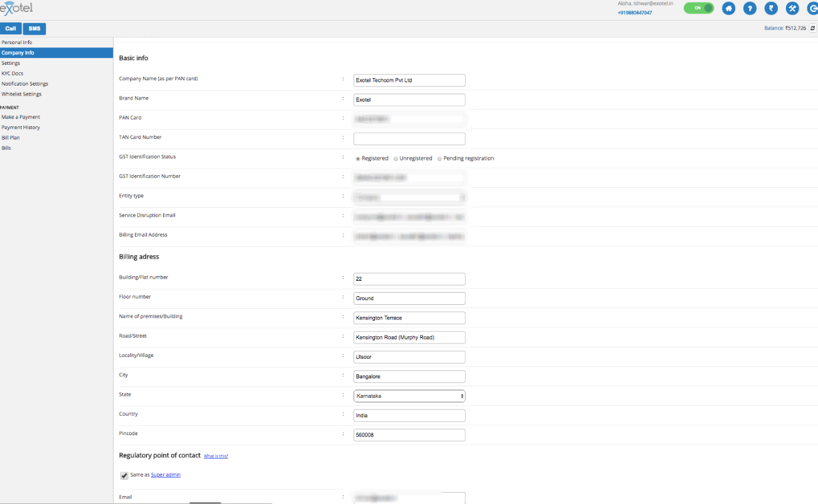Uncheck the Same as Super admin checkbox
The height and width of the screenshot is (504, 818).
(124, 475)
